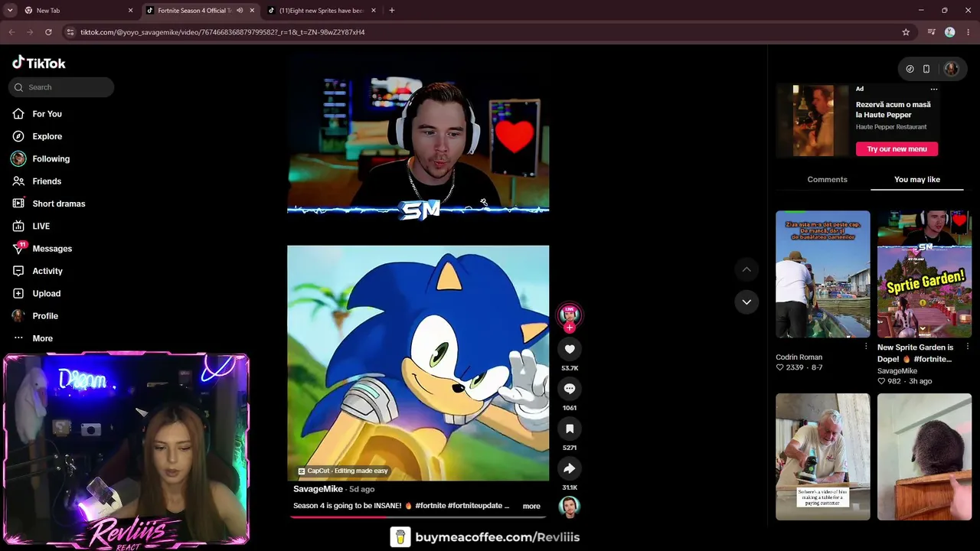Follow the creator with the plus badge
This screenshot has width=980, height=551.
click(x=570, y=328)
